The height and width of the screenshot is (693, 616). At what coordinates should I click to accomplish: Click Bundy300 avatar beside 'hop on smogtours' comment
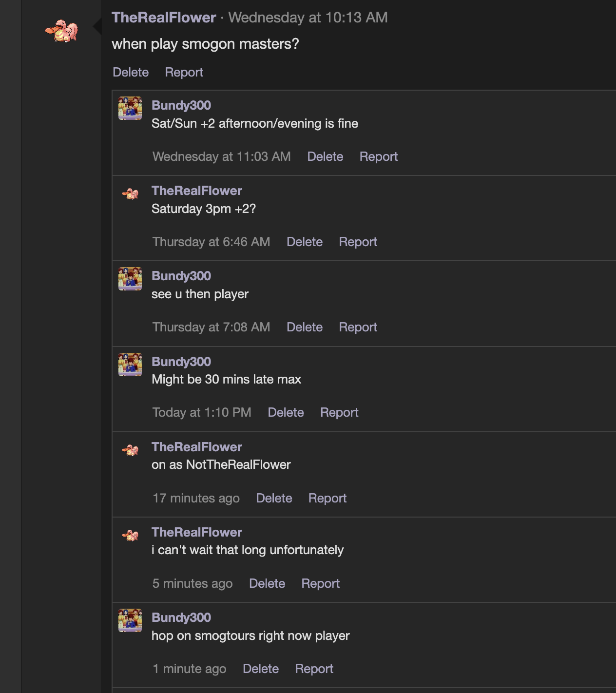click(130, 620)
